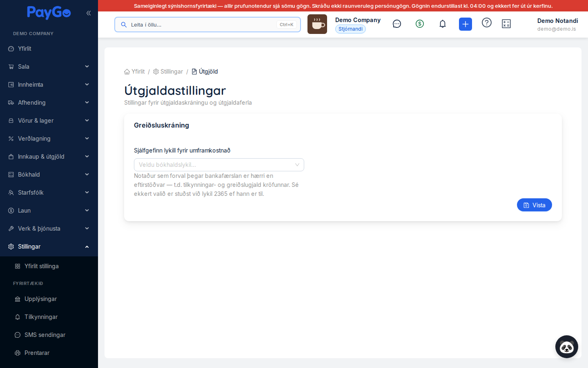Click the Demo Company coffee cup logo

317,24
